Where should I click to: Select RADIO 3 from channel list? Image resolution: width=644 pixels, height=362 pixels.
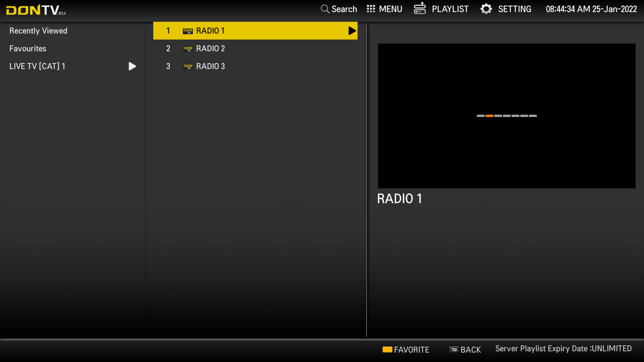coord(211,66)
